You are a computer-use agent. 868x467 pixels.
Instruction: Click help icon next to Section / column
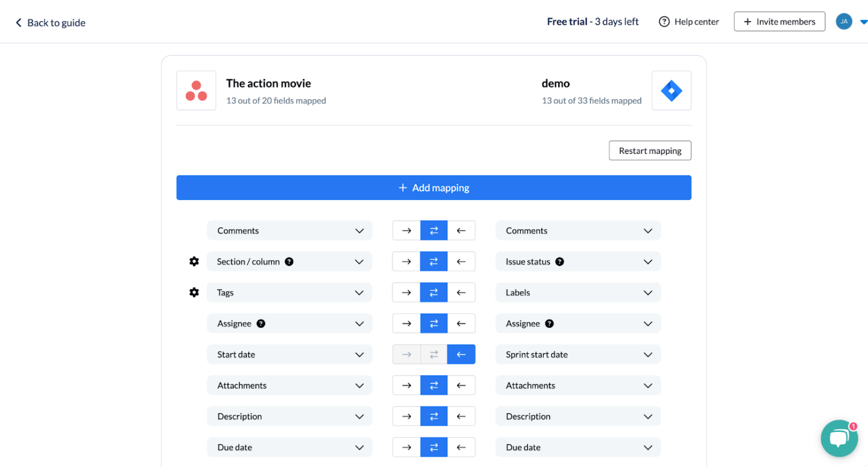click(289, 262)
